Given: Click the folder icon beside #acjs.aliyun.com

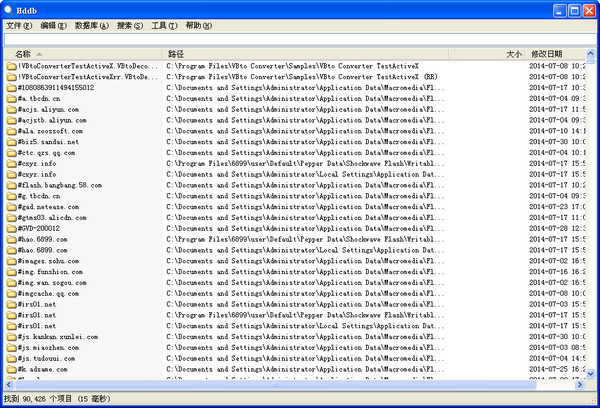Looking at the screenshot, I should (11, 109).
